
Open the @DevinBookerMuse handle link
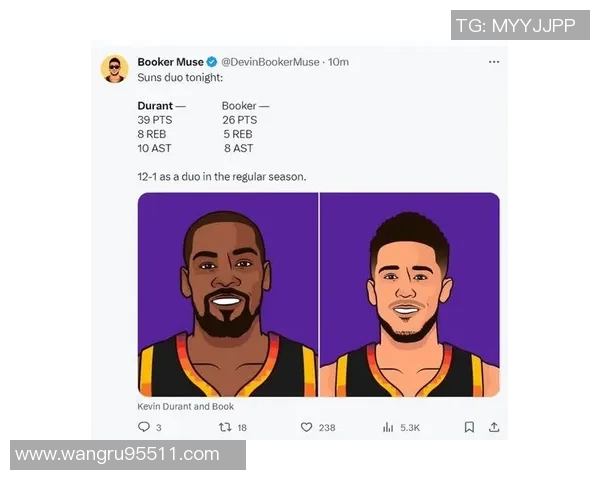tap(270, 62)
